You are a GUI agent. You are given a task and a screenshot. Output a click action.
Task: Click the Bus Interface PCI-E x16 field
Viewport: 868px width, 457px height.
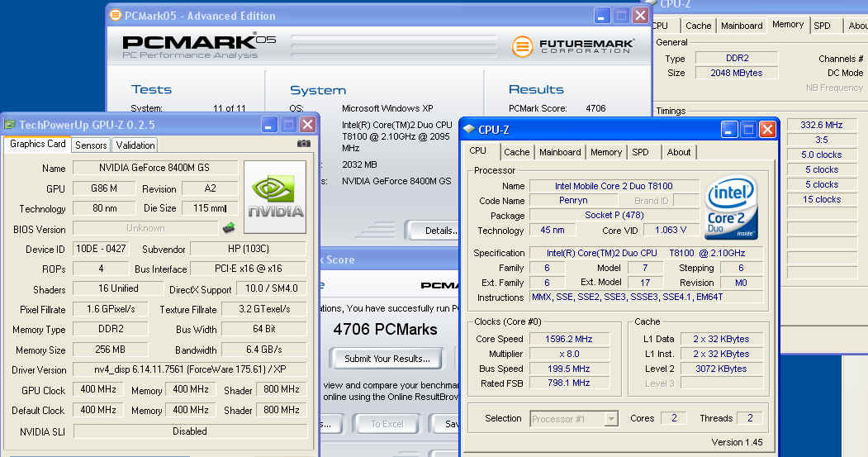tap(248, 269)
